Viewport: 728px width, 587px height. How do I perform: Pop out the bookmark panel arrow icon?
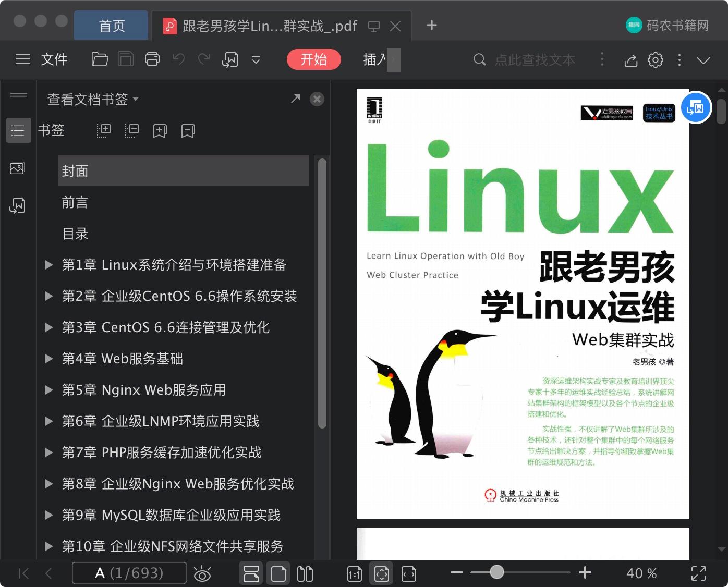point(296,99)
